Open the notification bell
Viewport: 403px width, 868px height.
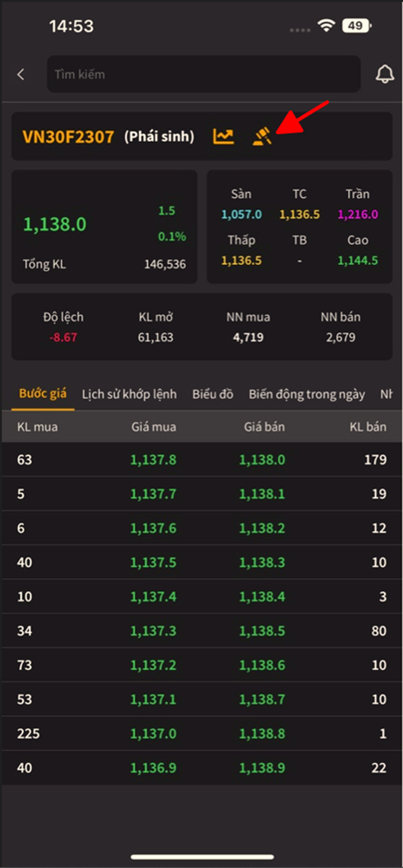pyautogui.click(x=385, y=74)
